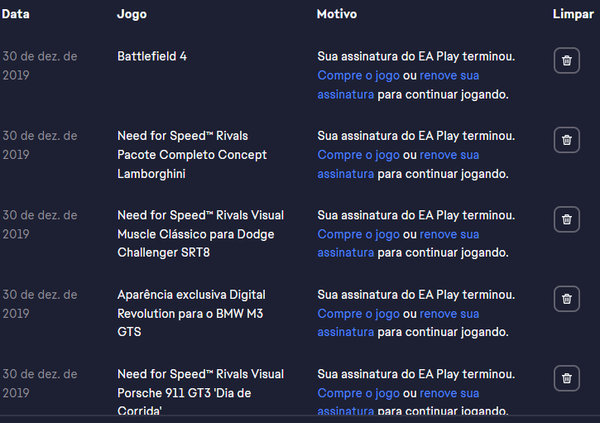This screenshot has height=423, width=600.
Task: Buy the game link for Dodge Challenger SRT8
Action: [358, 234]
